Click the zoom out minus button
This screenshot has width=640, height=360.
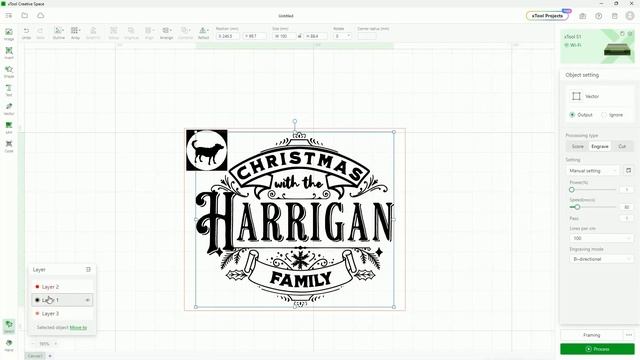coord(34,344)
